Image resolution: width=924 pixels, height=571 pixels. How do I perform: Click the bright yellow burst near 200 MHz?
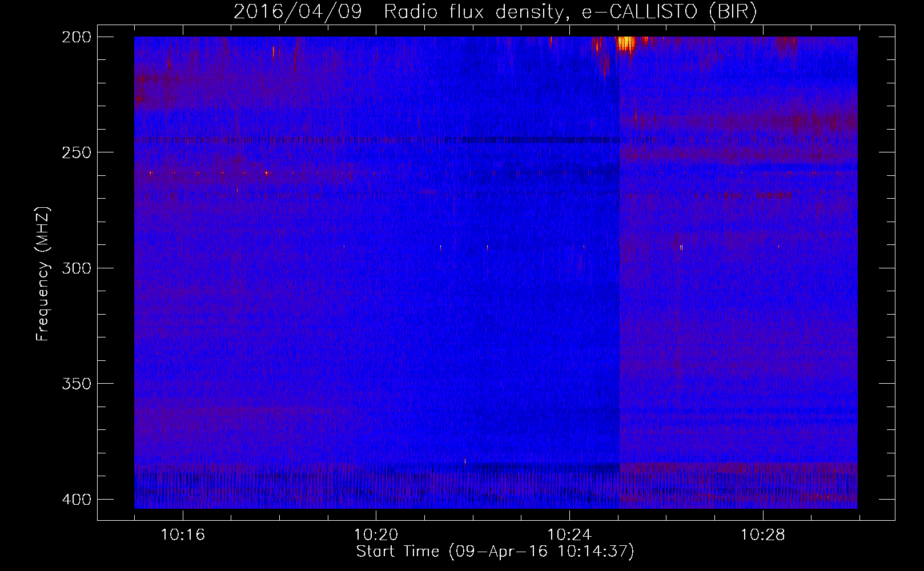626,44
